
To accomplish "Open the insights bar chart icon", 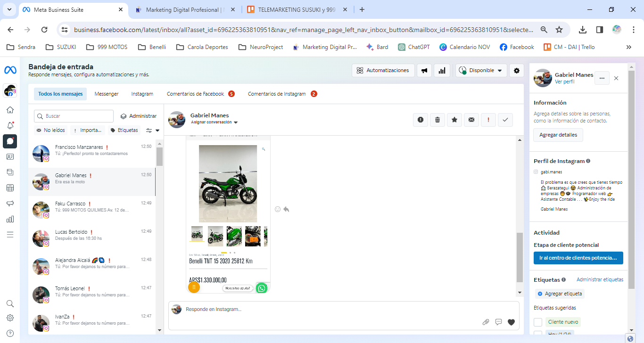I will coord(442,71).
